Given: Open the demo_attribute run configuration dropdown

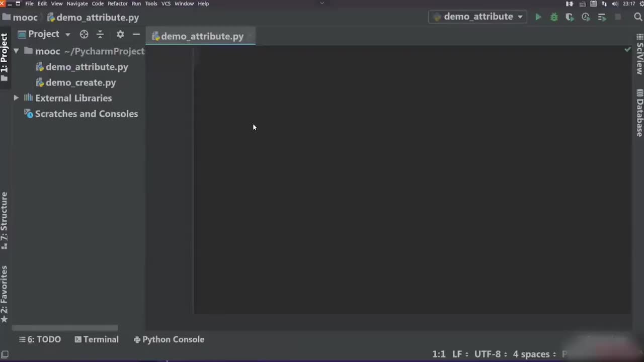Looking at the screenshot, I should [478, 17].
